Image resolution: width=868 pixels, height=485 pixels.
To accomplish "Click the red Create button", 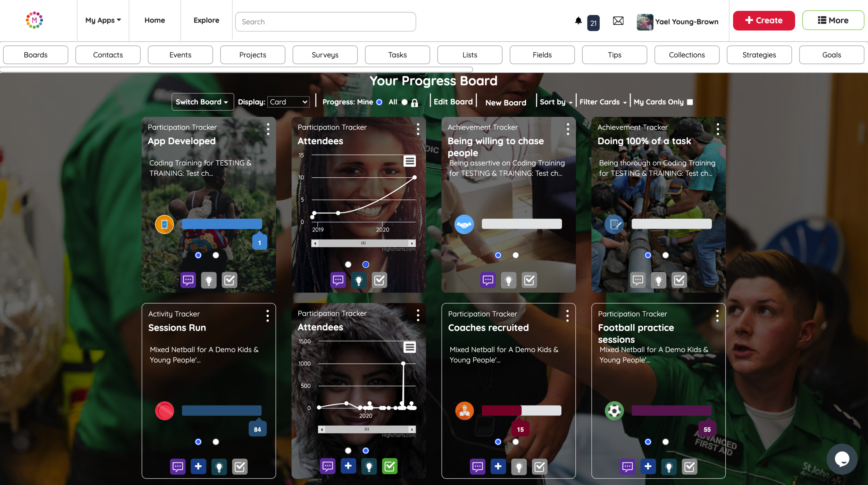I will [x=763, y=20].
